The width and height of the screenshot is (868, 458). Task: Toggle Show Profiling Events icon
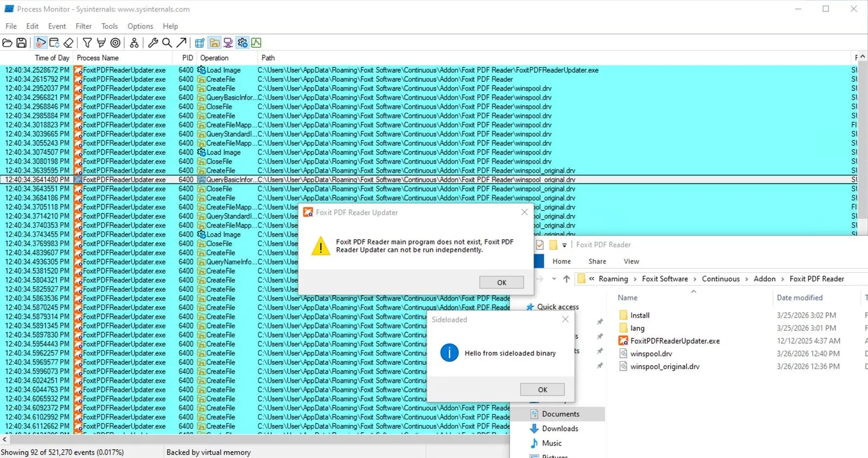257,43
